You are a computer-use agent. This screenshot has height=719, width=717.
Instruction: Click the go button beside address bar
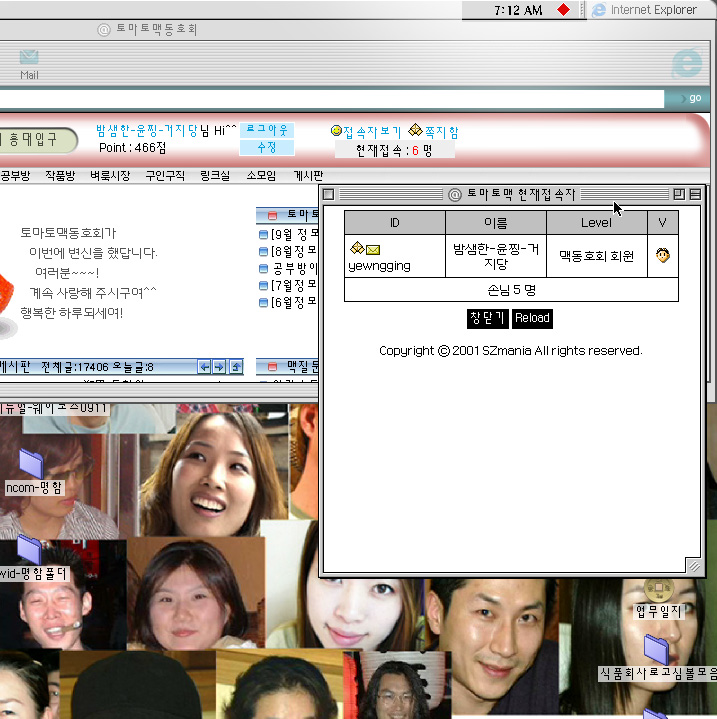pos(688,98)
